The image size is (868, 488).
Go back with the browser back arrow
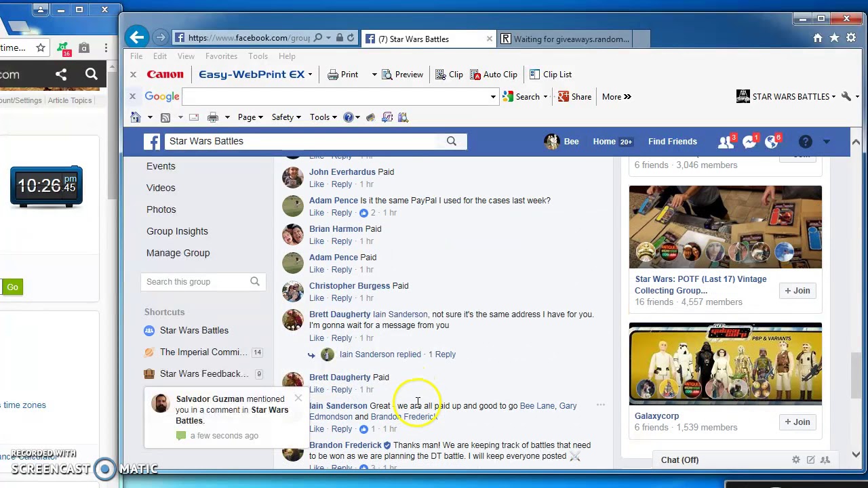tap(137, 37)
